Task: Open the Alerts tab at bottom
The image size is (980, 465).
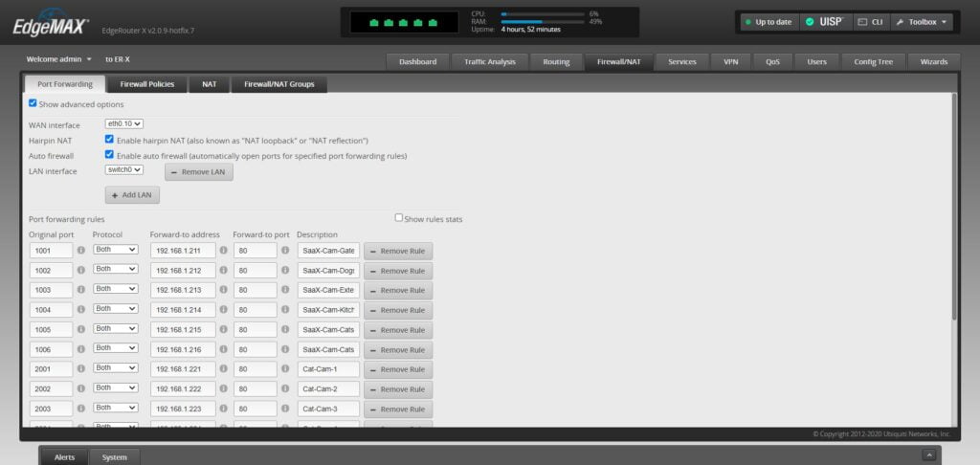Action: (64, 457)
